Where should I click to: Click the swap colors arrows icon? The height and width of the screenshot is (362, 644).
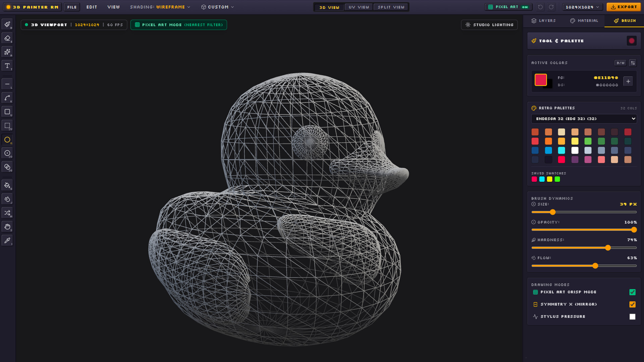(633, 63)
